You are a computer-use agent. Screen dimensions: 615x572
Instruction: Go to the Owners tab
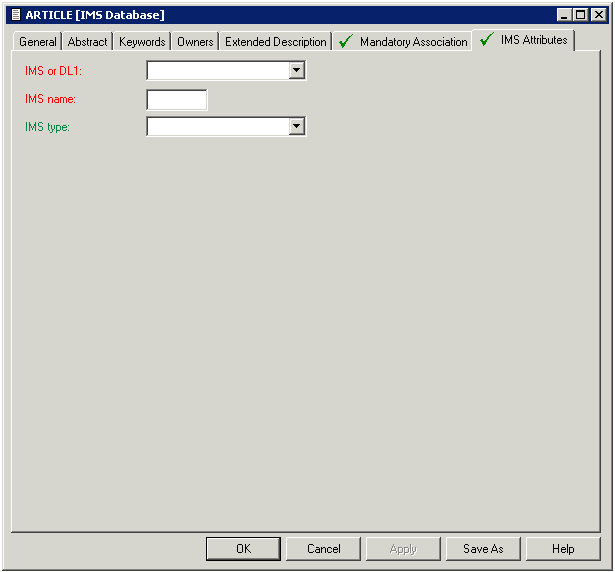[x=195, y=42]
